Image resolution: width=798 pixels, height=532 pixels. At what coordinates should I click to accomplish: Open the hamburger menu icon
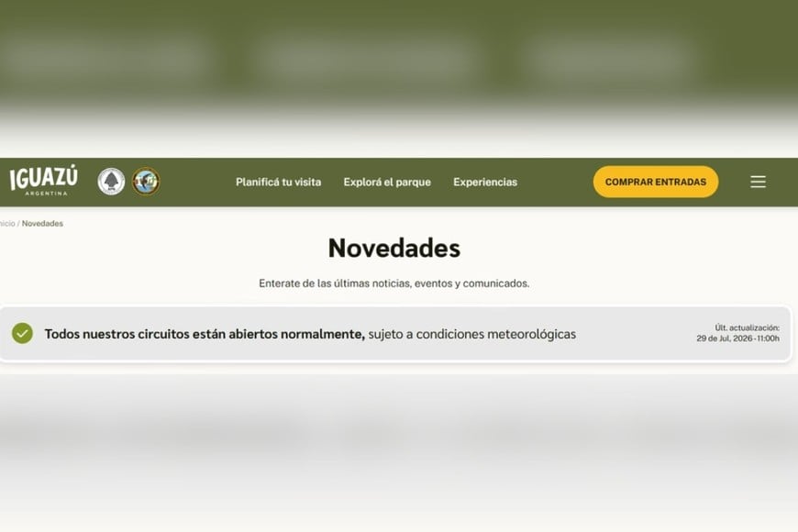(758, 182)
